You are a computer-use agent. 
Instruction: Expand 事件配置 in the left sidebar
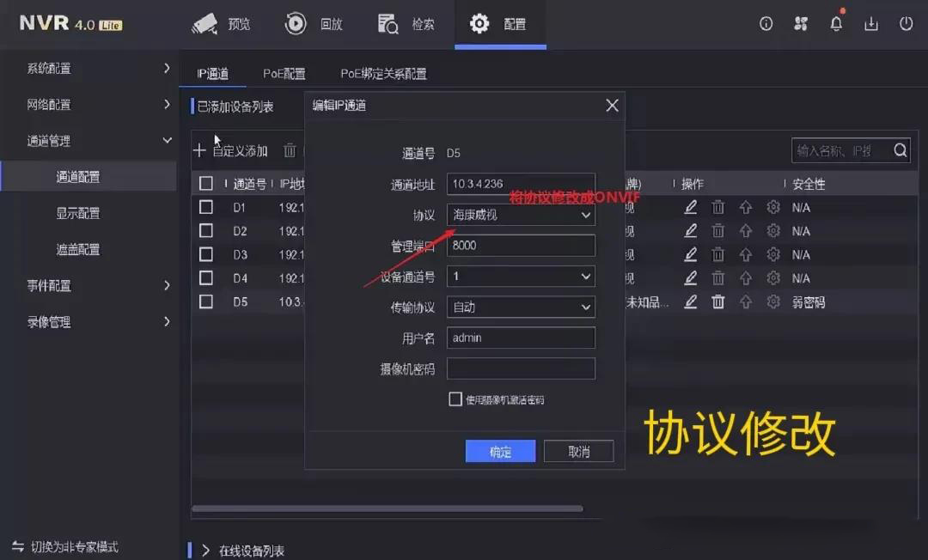point(52,286)
